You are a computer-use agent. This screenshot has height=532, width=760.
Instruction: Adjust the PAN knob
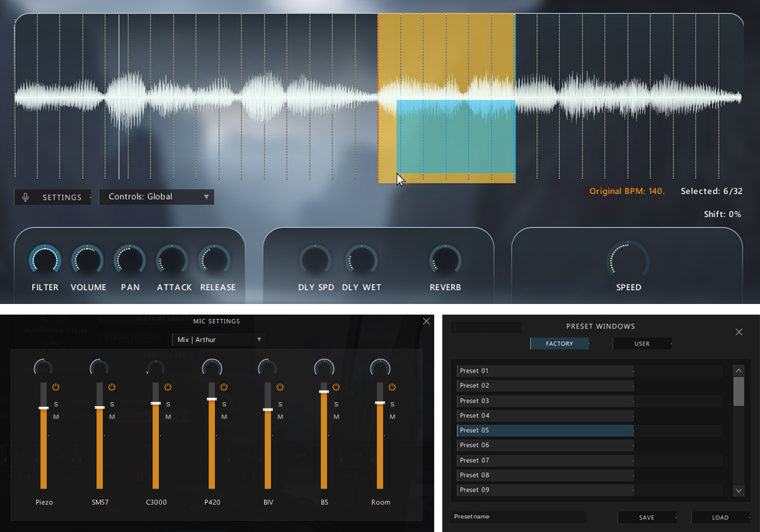[130, 260]
